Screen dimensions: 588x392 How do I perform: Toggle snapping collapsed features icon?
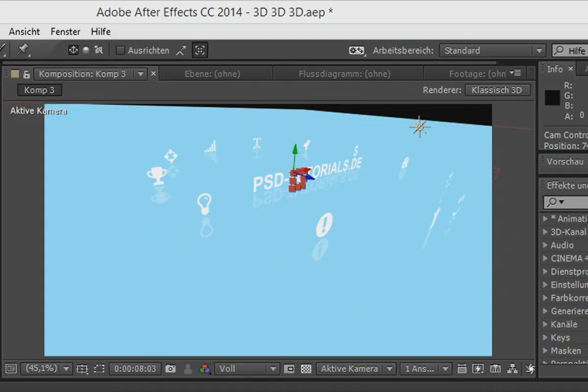point(200,50)
